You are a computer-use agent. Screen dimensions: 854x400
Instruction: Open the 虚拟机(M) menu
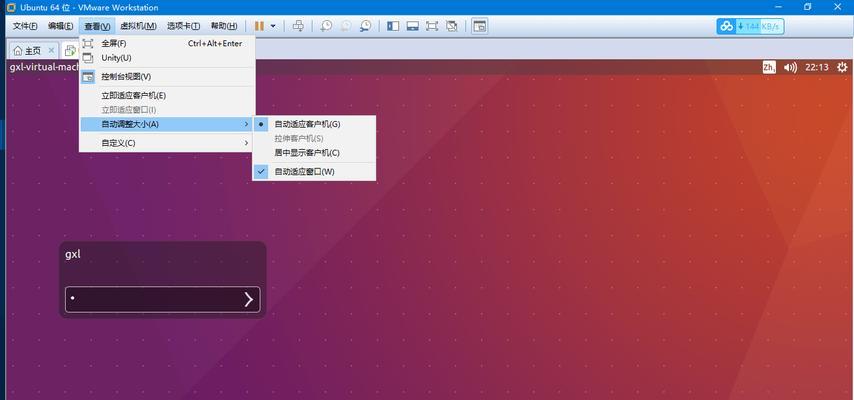(138, 26)
